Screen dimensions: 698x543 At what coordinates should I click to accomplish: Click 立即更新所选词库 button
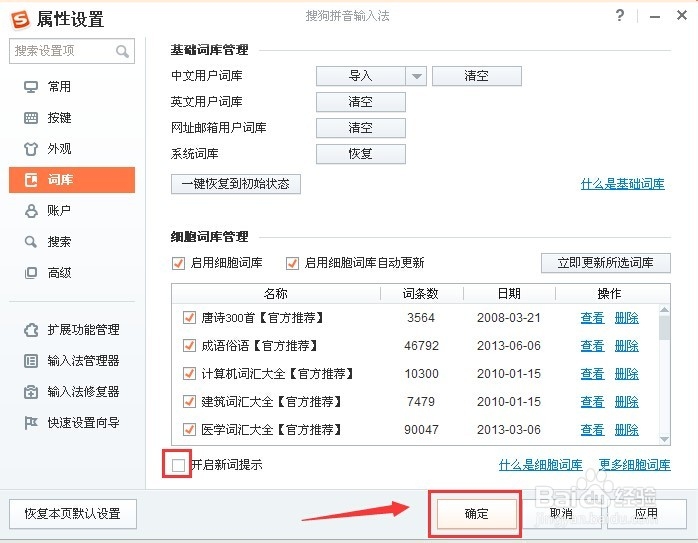point(605,263)
